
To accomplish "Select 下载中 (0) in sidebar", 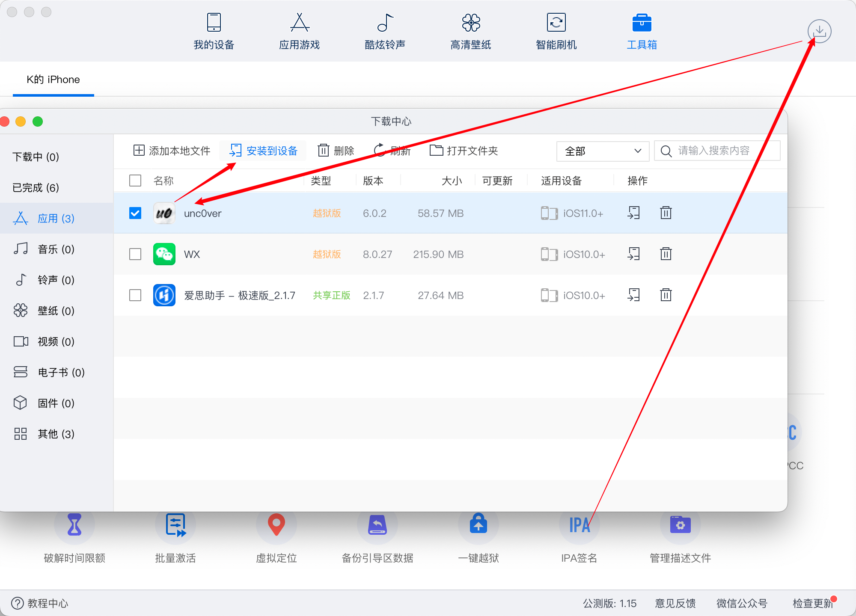I will [36, 157].
